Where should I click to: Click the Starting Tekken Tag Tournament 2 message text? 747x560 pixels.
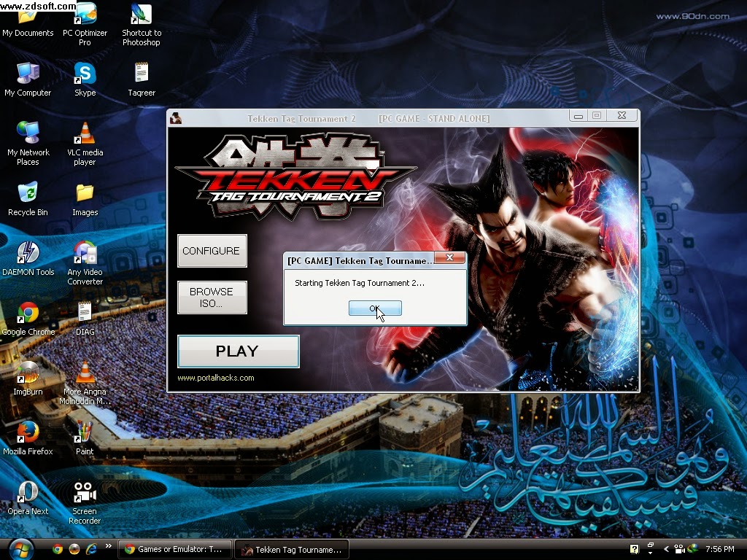coord(359,283)
